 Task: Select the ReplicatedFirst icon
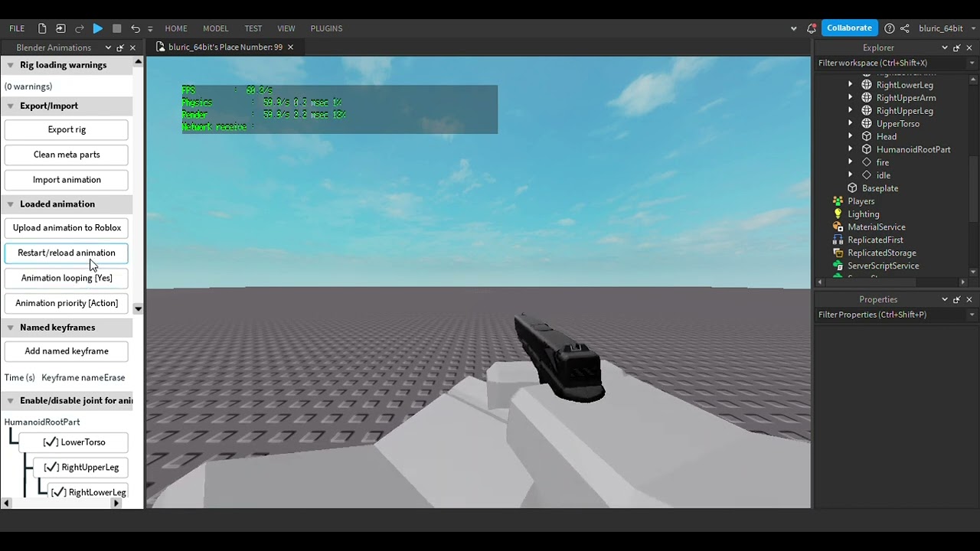pyautogui.click(x=838, y=240)
